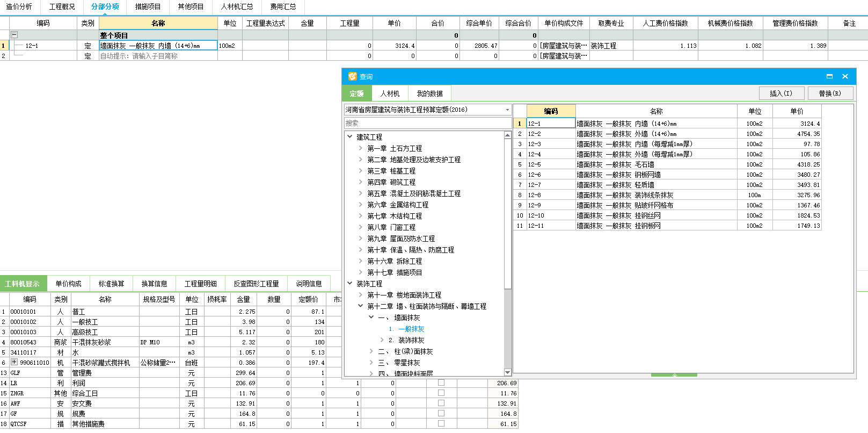Open the 标准换算 bottom tab
The height and width of the screenshot is (433, 868).
pyautogui.click(x=112, y=284)
